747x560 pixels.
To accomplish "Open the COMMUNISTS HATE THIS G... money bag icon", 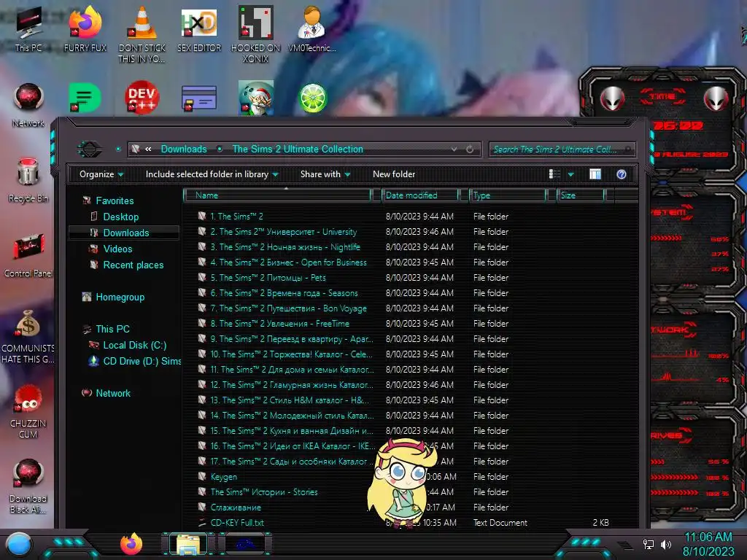I will coord(28,335).
